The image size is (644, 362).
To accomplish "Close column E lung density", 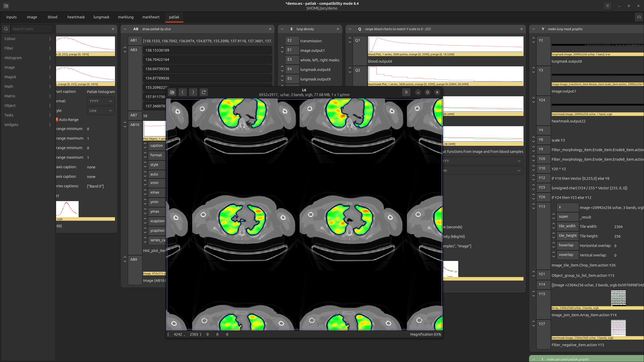I will pos(338,29).
